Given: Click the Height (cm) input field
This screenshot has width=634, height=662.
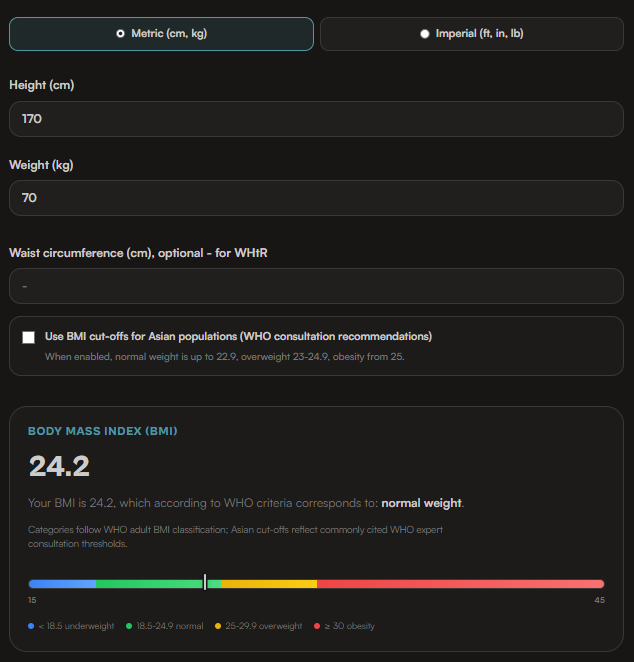Looking at the screenshot, I should [317, 119].
